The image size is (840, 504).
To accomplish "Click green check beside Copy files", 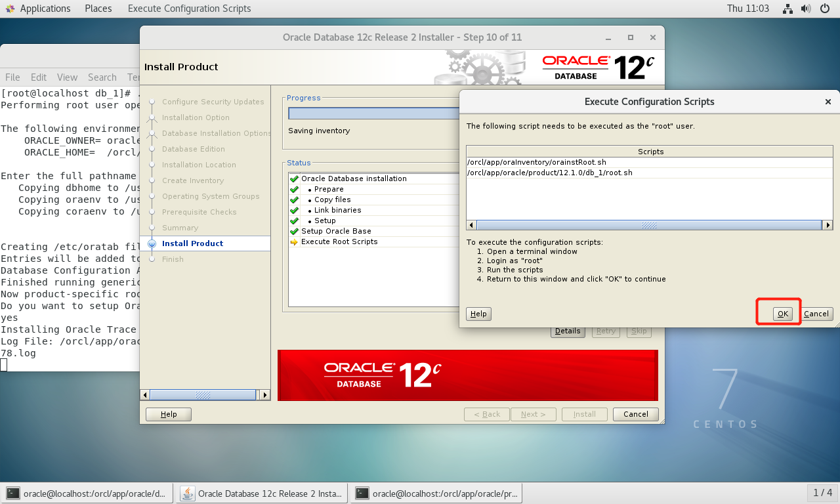I will pyautogui.click(x=294, y=199).
